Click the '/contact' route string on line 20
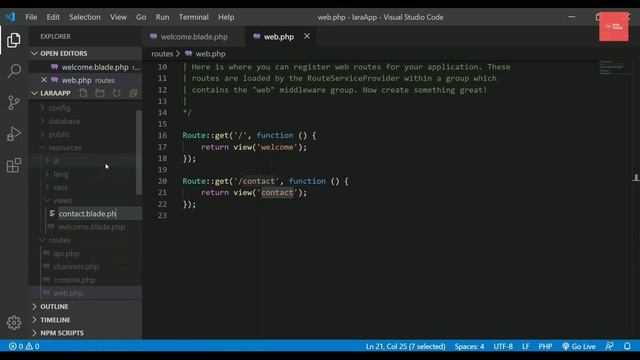This screenshot has width=640, height=360. tap(257, 181)
